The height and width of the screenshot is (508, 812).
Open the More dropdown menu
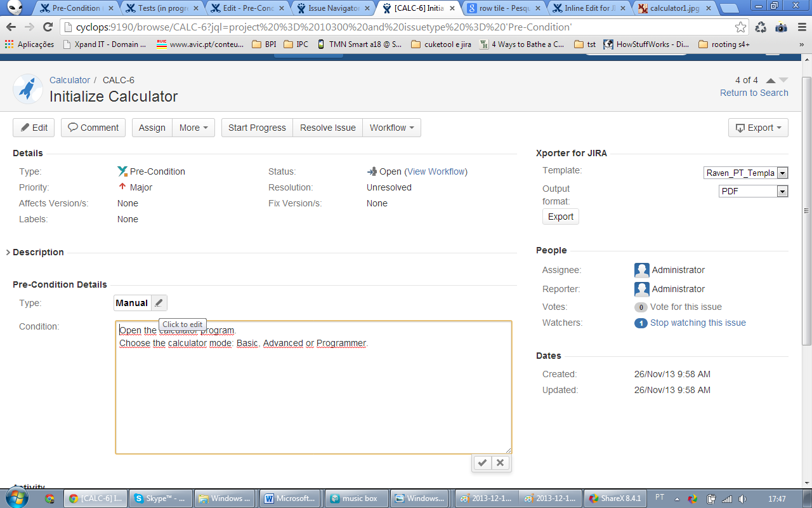(x=193, y=128)
